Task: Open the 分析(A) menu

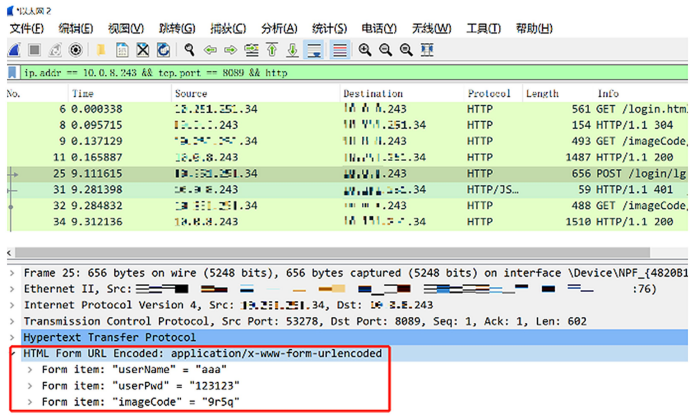Action: click(279, 29)
